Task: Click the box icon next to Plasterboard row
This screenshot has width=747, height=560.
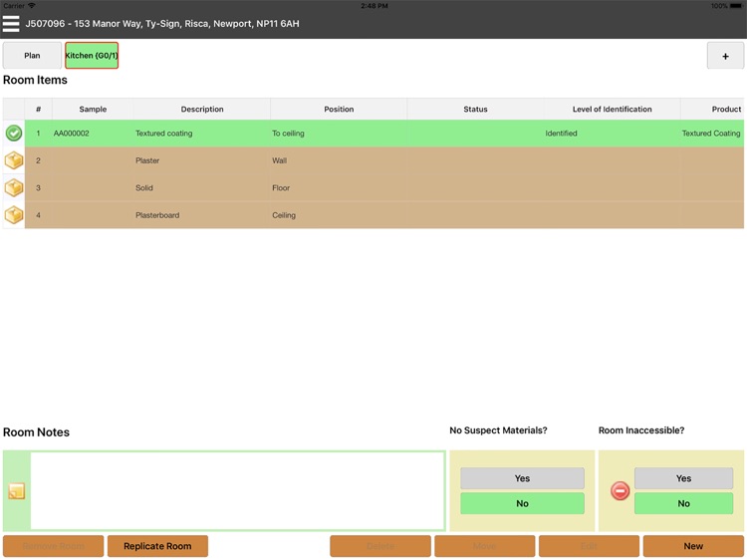Action: (x=14, y=215)
